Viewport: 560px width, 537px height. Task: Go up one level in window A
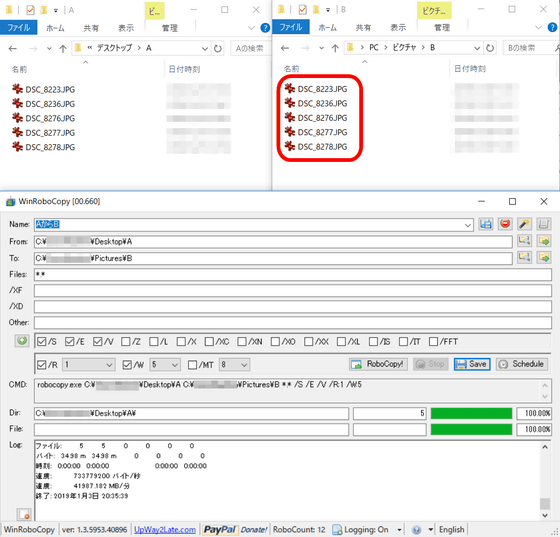63,49
